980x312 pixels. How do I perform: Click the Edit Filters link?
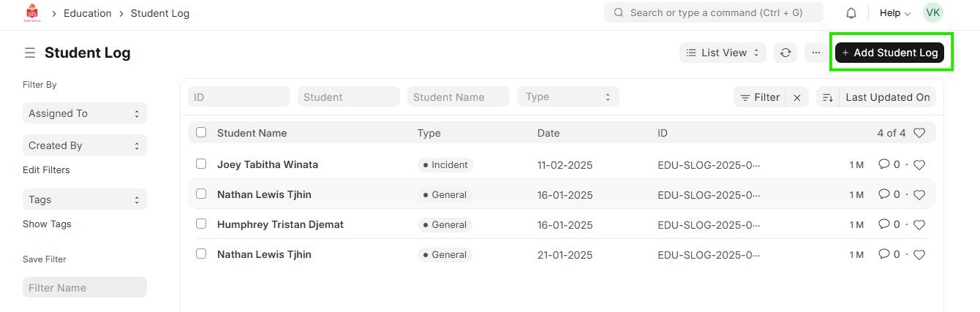[46, 170]
